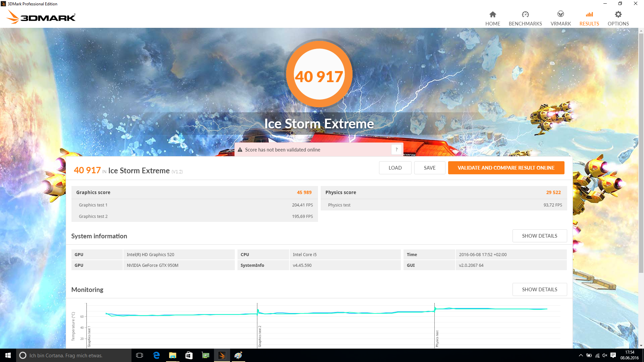Image resolution: width=644 pixels, height=362 pixels.
Task: Open Windows Store taskbar icon
Action: point(189,355)
